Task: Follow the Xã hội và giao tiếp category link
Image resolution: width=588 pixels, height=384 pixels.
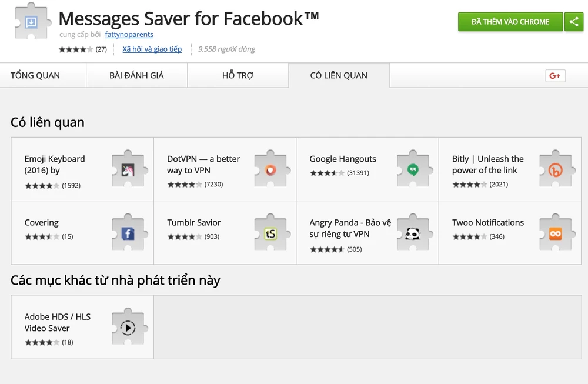Action: 152,49
